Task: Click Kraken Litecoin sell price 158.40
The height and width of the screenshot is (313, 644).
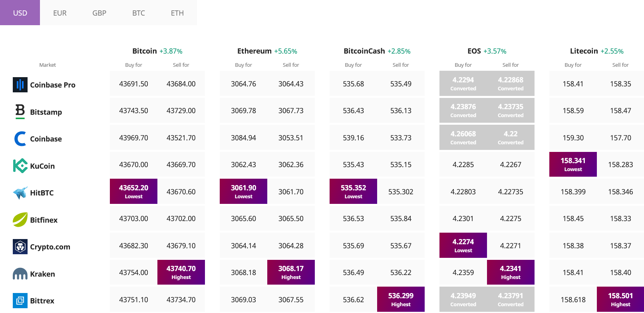Action: pyautogui.click(x=620, y=273)
